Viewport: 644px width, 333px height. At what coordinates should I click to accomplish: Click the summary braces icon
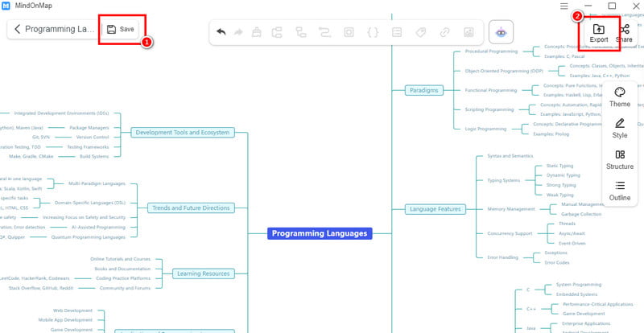(372, 32)
